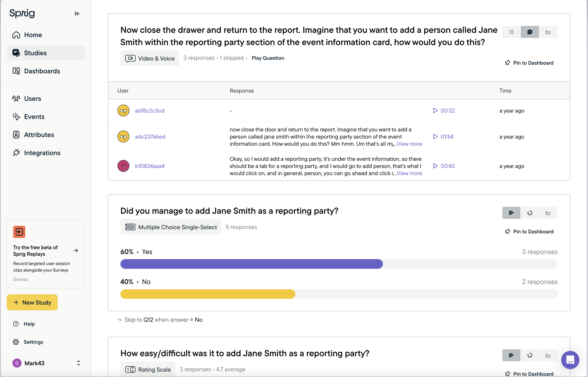Image resolution: width=588 pixels, height=377 pixels.
Task: Switch Video & Voice question to trend chart
Action: coord(548,32)
